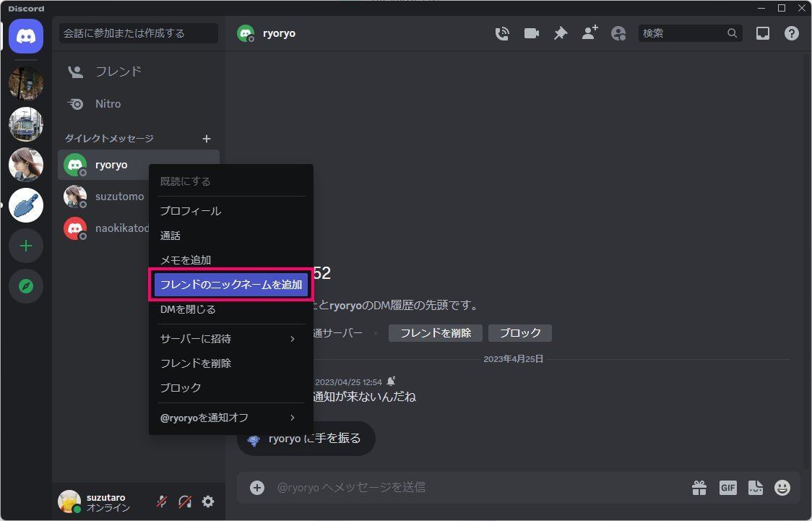Click the create DM plus icon
Viewport: 812px width, 521px height.
pos(207,139)
